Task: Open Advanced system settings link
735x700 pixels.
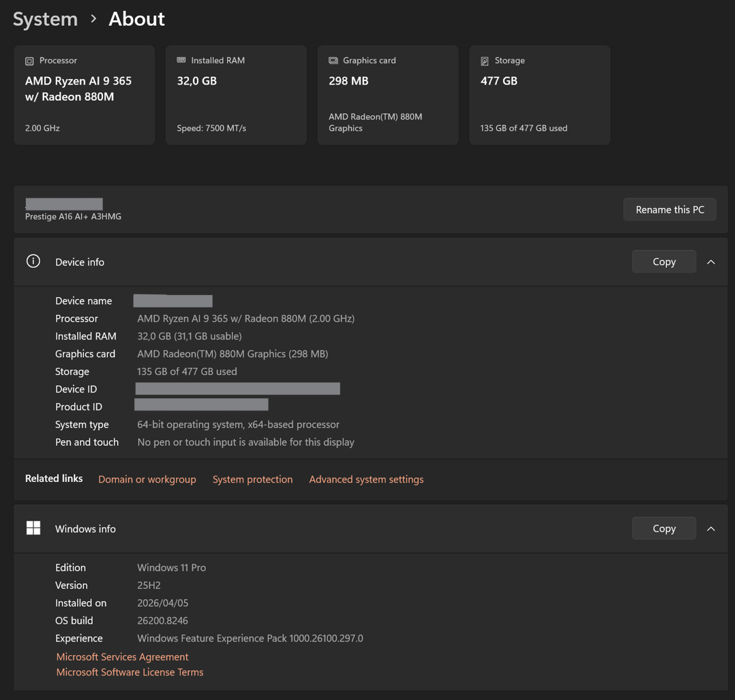Action: coord(366,479)
